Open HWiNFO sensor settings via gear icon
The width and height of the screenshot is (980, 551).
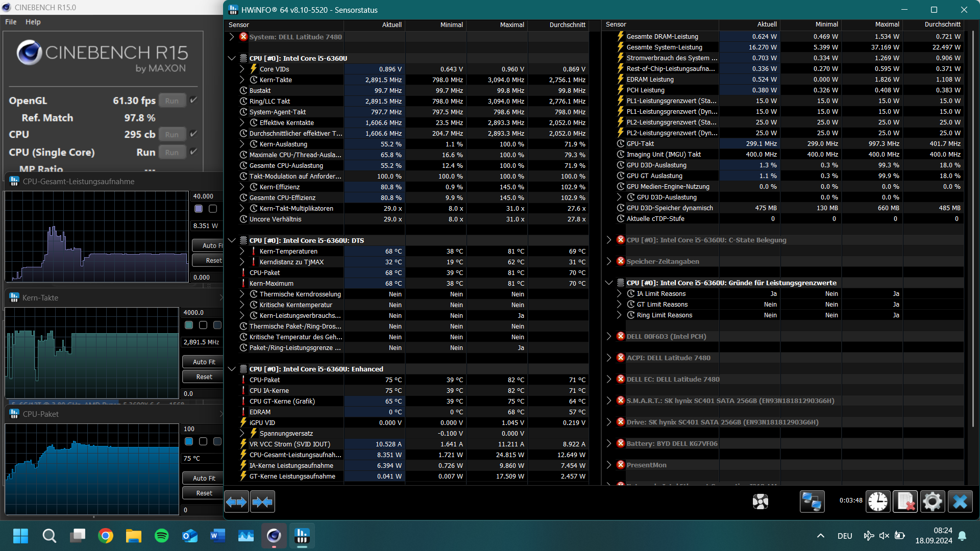pyautogui.click(x=933, y=502)
